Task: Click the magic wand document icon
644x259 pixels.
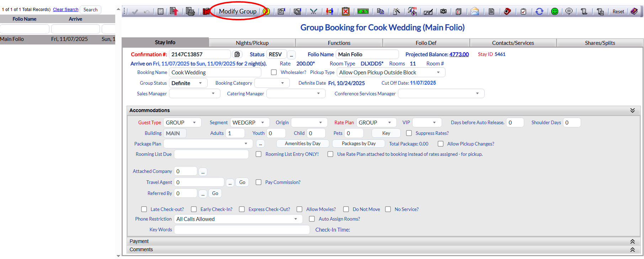Action: pos(396,11)
